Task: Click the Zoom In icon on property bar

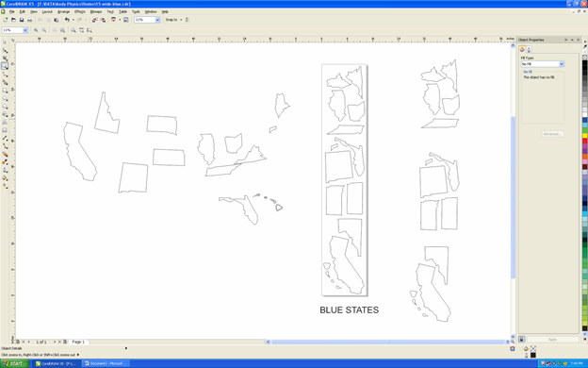Action: click(36, 30)
